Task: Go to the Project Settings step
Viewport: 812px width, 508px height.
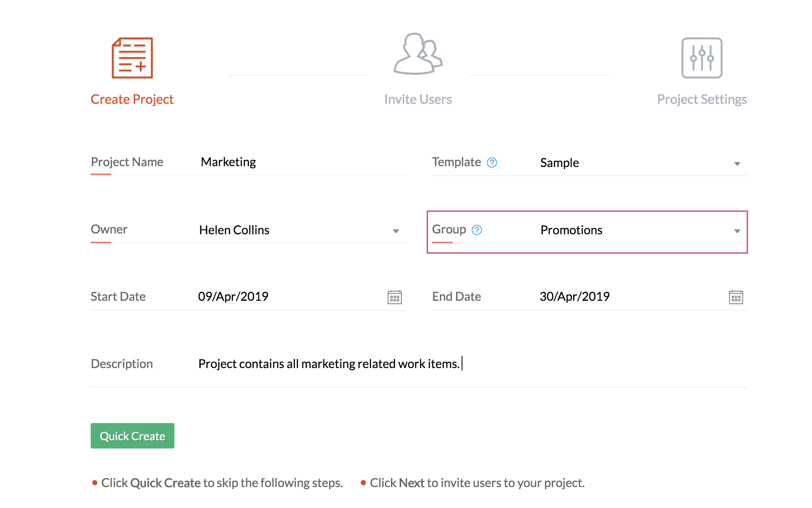Action: (x=702, y=99)
